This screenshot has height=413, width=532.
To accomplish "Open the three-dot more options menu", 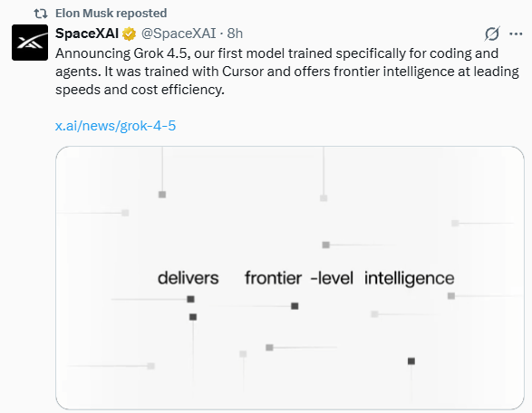I will coord(516,34).
